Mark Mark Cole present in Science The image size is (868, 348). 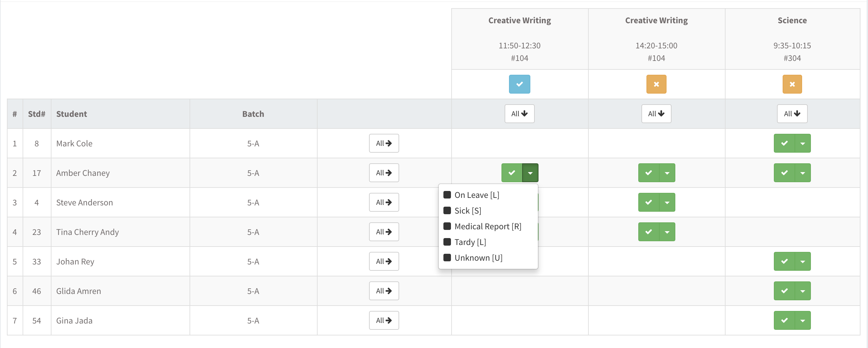pos(784,143)
